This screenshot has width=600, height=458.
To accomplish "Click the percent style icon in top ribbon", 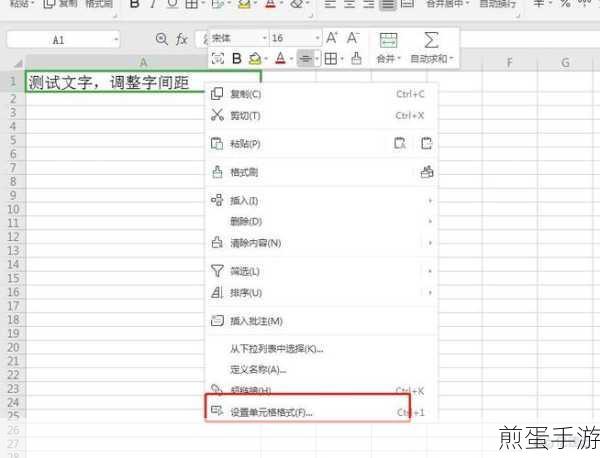I will [x=565, y=4].
